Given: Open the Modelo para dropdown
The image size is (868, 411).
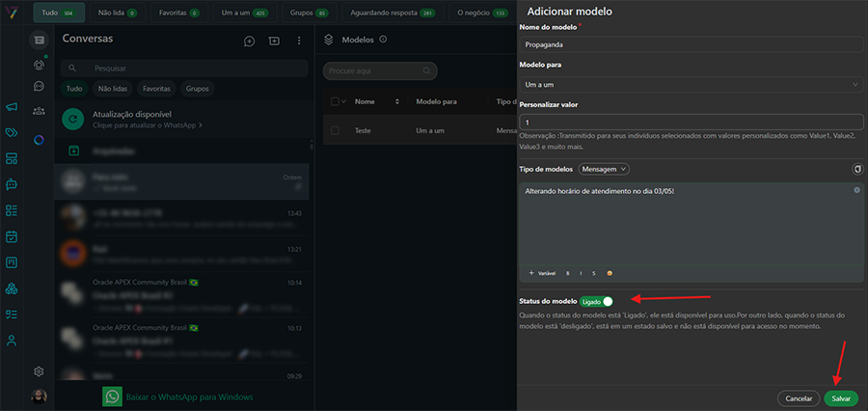Looking at the screenshot, I should coord(691,85).
